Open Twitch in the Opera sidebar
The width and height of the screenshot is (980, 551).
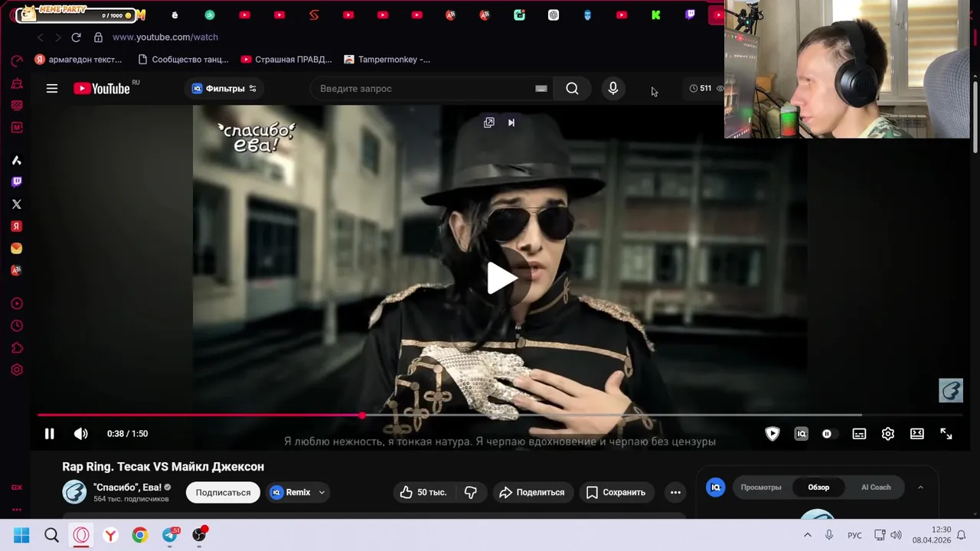(17, 182)
